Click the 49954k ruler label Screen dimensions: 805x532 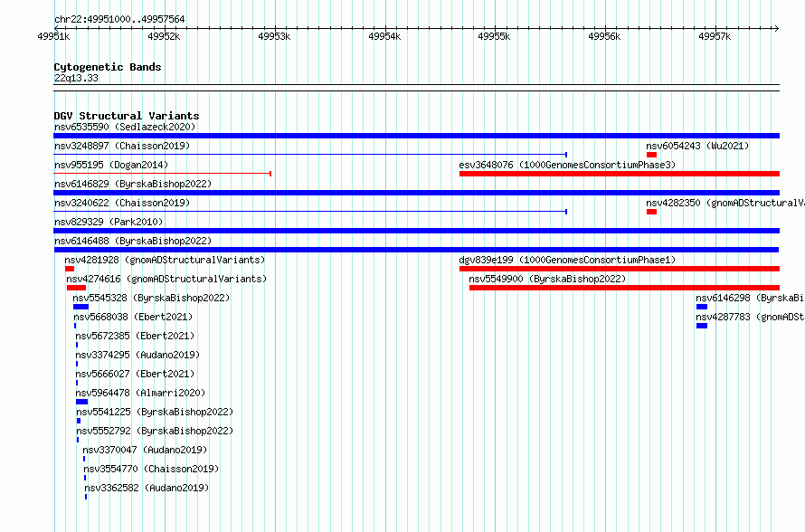(x=384, y=36)
